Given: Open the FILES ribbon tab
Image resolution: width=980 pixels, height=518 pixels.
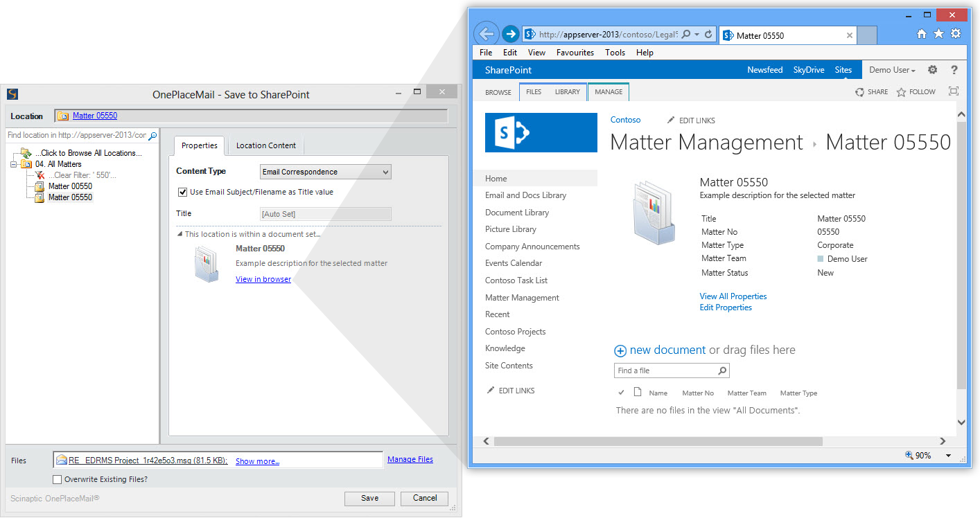Looking at the screenshot, I should [x=534, y=92].
